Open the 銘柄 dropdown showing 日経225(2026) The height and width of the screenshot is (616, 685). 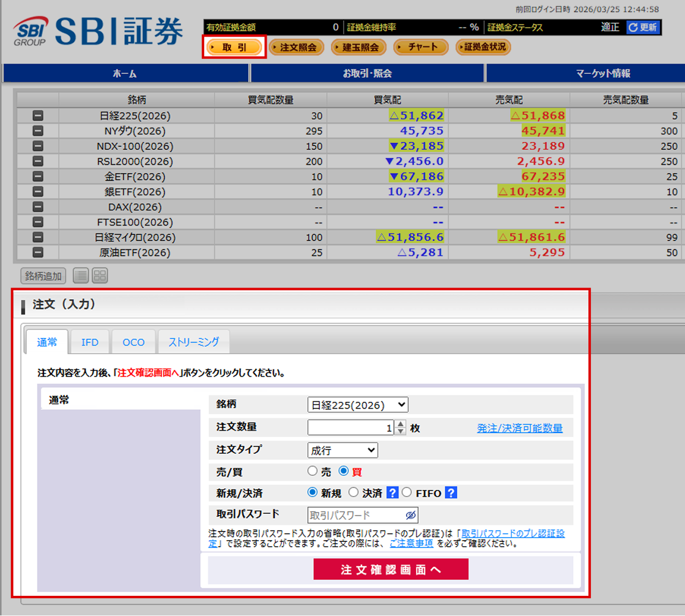tap(358, 405)
